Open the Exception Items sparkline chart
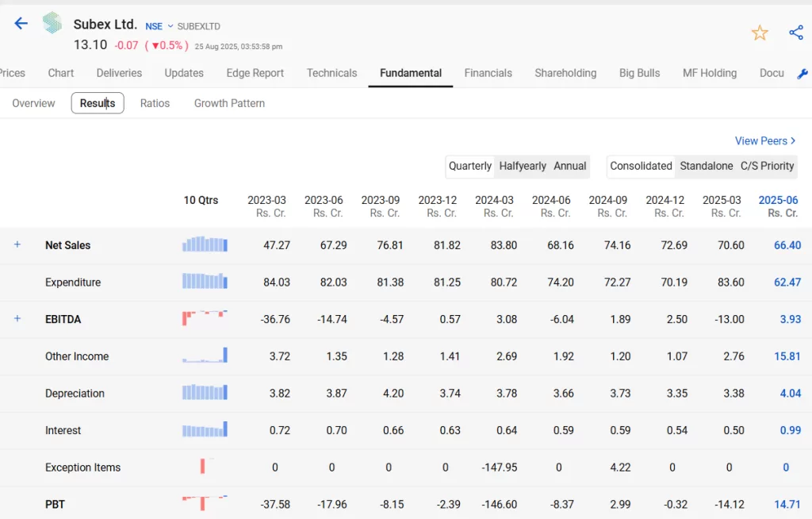Viewport: 812px width, 519px height. coord(205,466)
